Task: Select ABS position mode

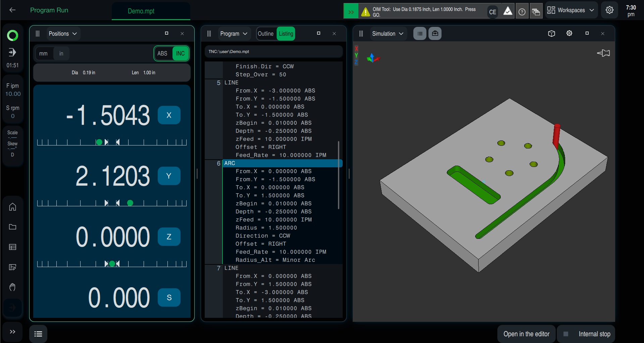Action: click(162, 53)
